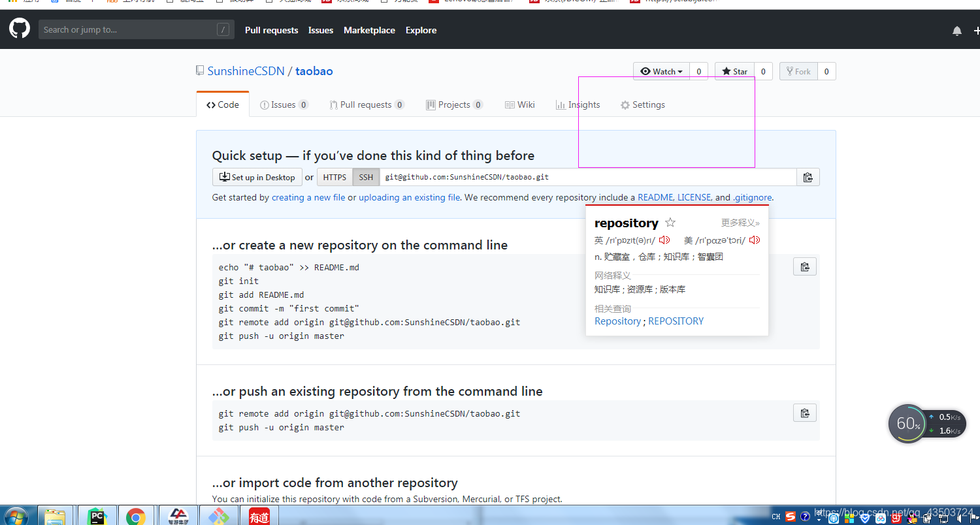Open the network connection tray icon
Viewport: 980px width, 525px height.
click(x=944, y=517)
